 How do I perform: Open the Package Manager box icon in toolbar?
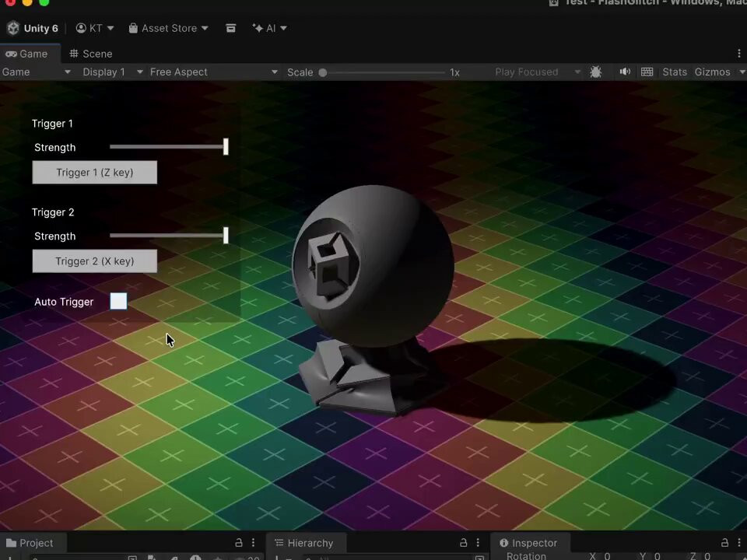[x=231, y=28]
